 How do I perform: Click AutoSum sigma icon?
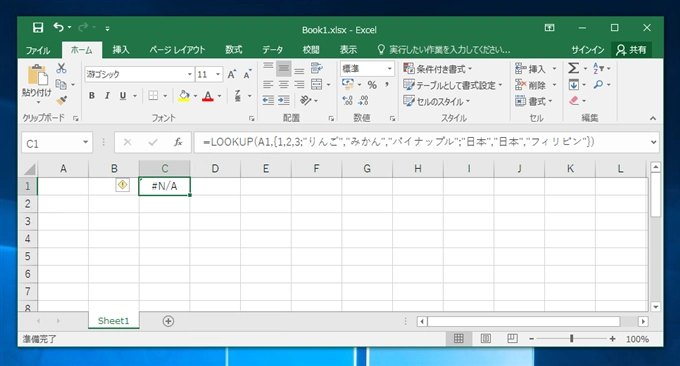pos(573,68)
